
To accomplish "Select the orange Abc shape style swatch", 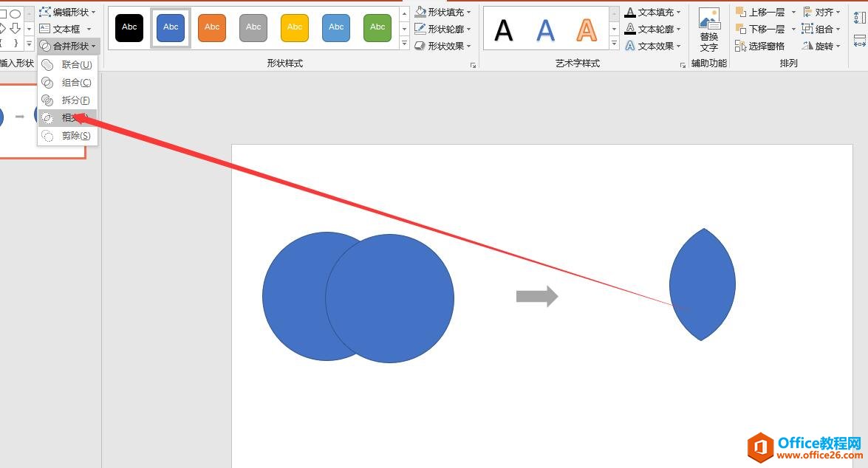I will (212, 27).
